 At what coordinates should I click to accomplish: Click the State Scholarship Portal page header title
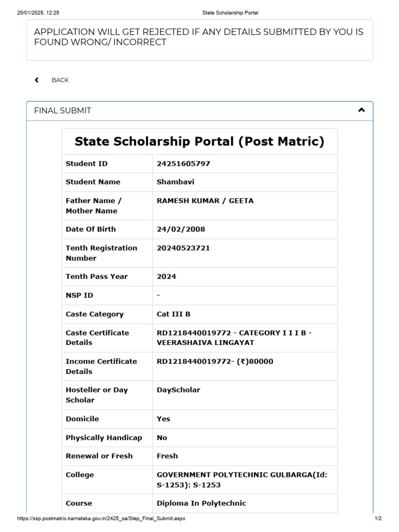point(230,13)
